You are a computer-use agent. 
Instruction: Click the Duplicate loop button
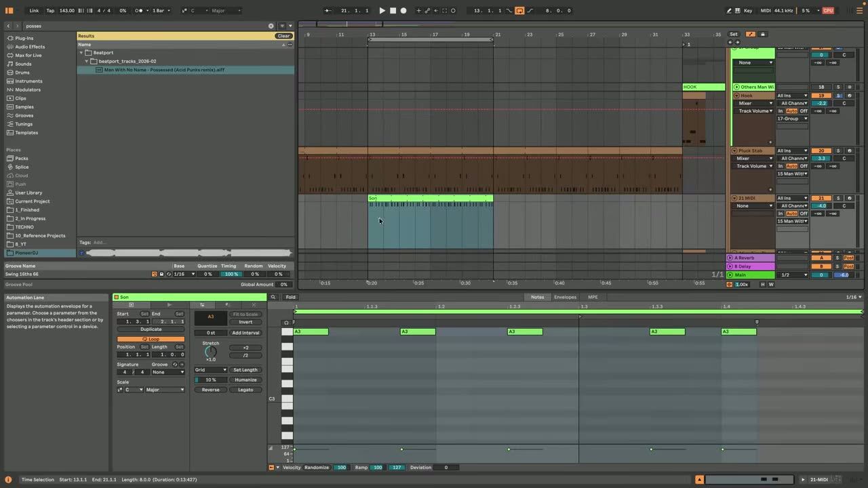(x=151, y=329)
